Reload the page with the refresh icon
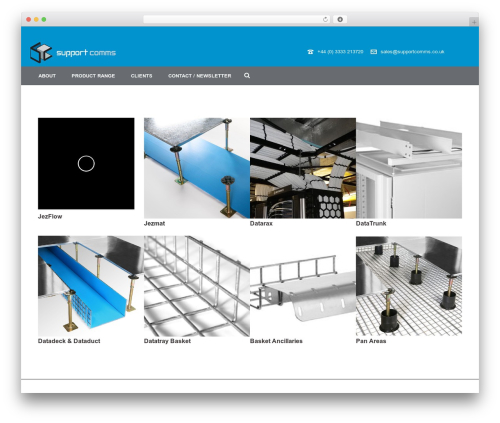Viewport: 500px width, 423px height. point(325,19)
